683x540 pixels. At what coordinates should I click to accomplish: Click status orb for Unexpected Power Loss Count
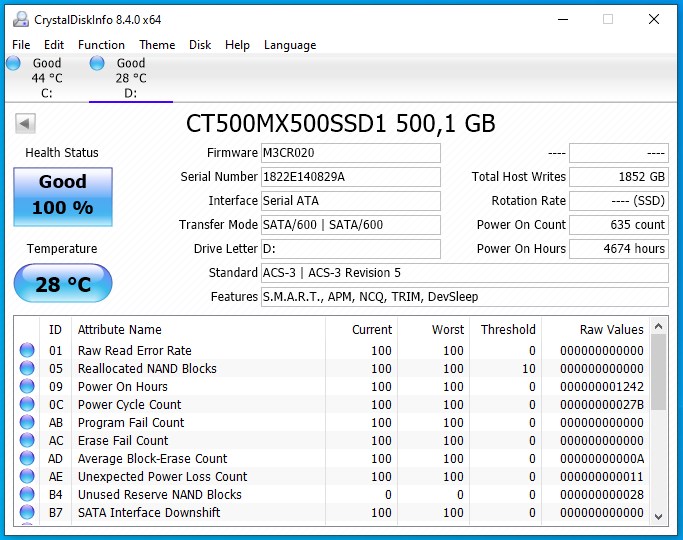27,477
